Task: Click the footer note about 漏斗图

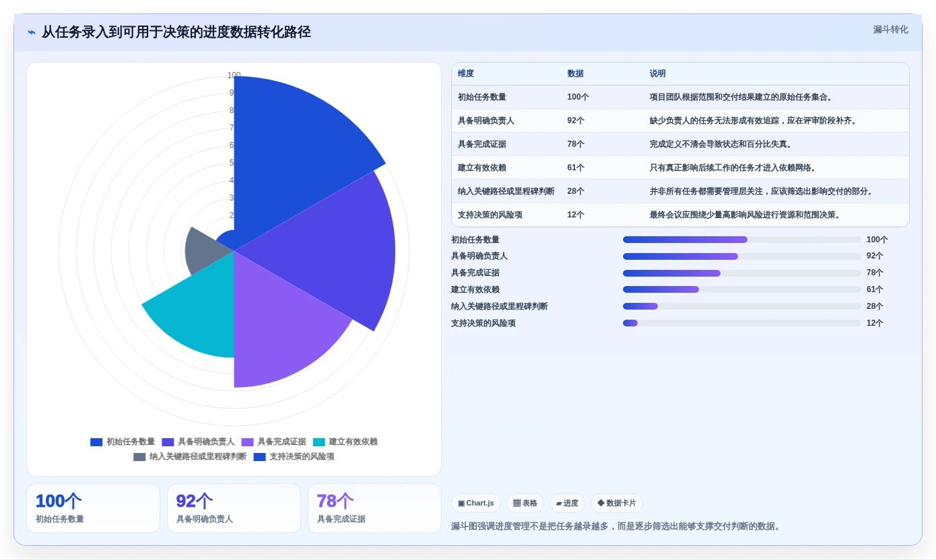Action: pyautogui.click(x=616, y=526)
